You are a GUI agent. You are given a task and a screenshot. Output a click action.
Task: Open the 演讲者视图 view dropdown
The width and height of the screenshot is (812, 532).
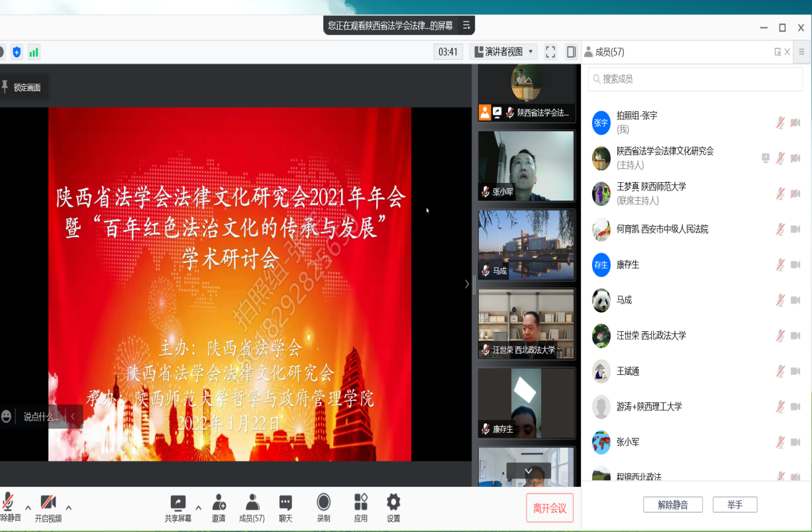pyautogui.click(x=503, y=52)
